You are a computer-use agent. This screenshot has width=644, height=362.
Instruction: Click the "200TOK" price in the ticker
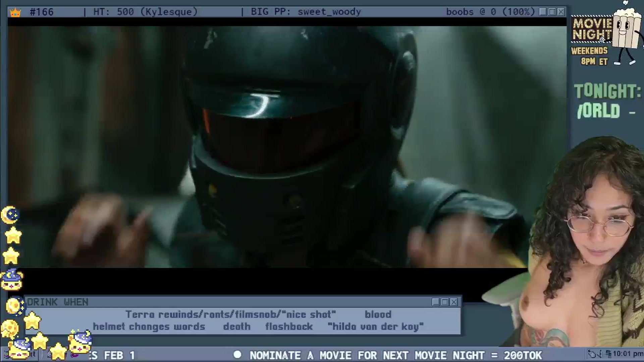coord(523,355)
